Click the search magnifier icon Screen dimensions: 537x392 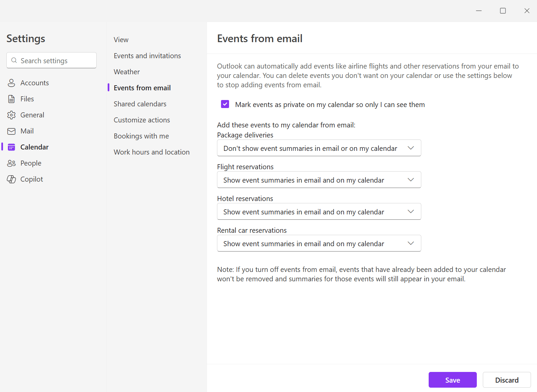(14, 60)
